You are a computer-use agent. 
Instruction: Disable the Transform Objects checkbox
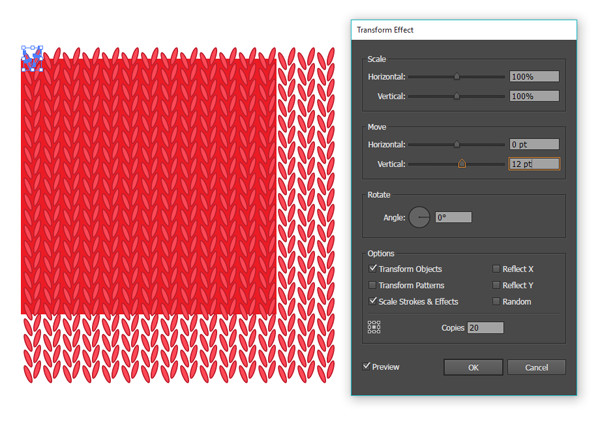pos(374,269)
